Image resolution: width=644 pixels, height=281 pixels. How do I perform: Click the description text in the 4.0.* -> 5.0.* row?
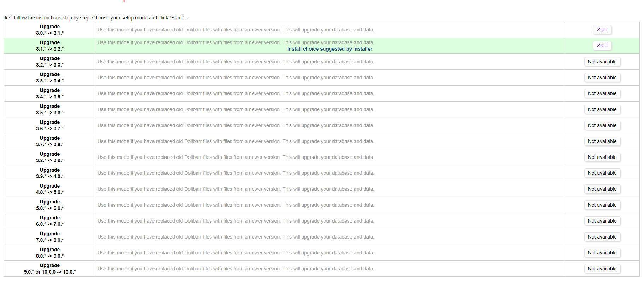(236, 189)
